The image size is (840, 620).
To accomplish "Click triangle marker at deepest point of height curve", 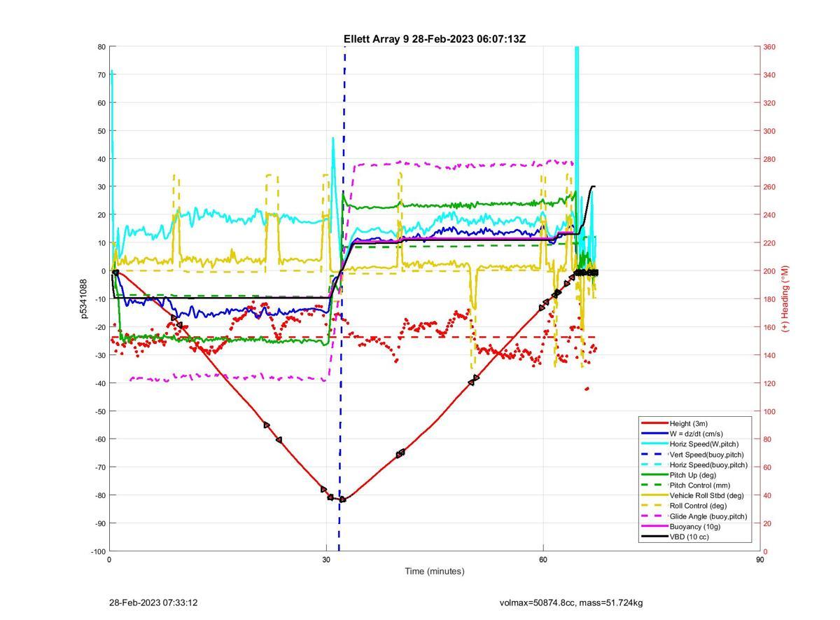I will tap(342, 500).
